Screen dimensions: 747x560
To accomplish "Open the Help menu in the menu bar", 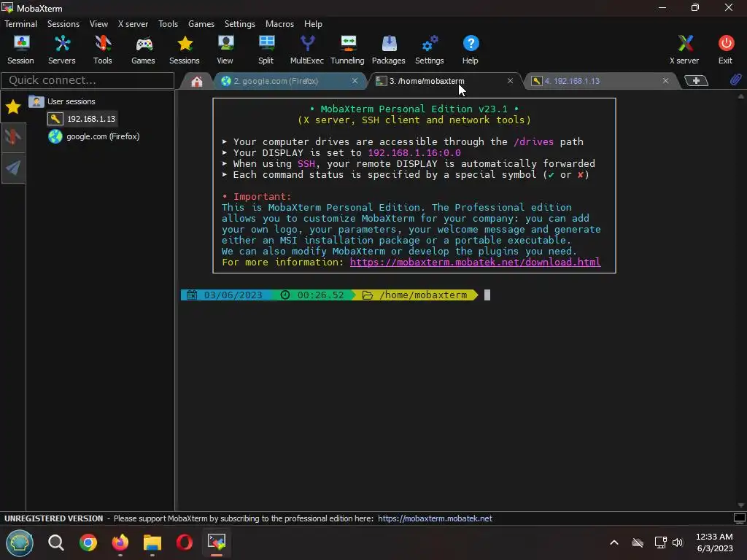I will [x=313, y=24].
